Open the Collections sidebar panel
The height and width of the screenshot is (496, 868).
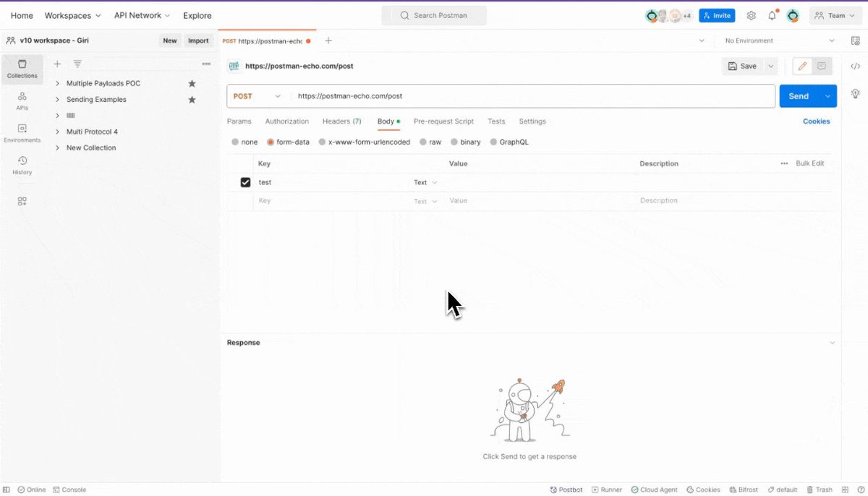coord(22,69)
